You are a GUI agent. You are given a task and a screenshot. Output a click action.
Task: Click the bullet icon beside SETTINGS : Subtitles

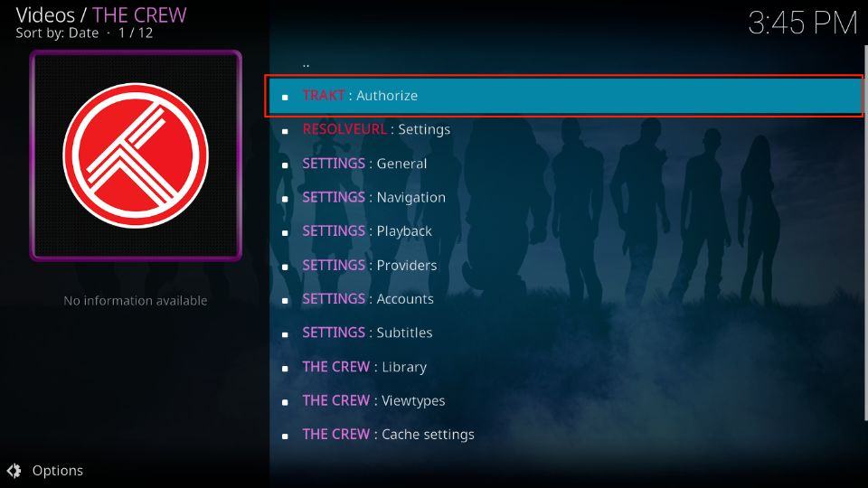tap(285, 334)
